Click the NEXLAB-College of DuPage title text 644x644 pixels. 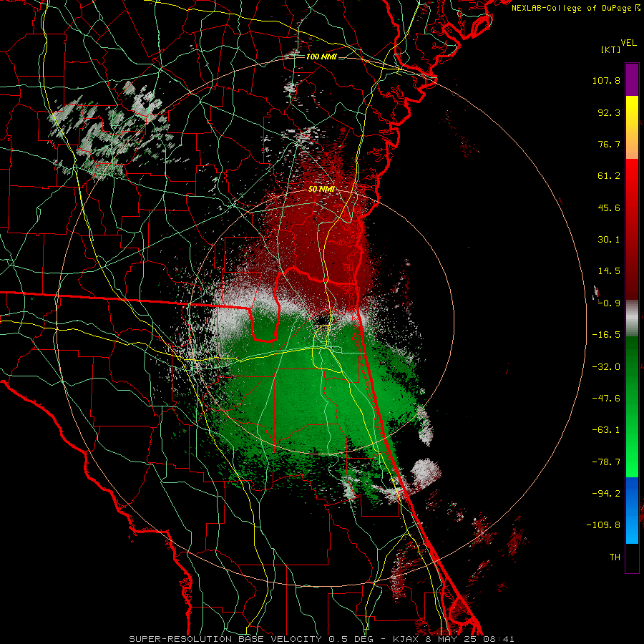[572, 8]
